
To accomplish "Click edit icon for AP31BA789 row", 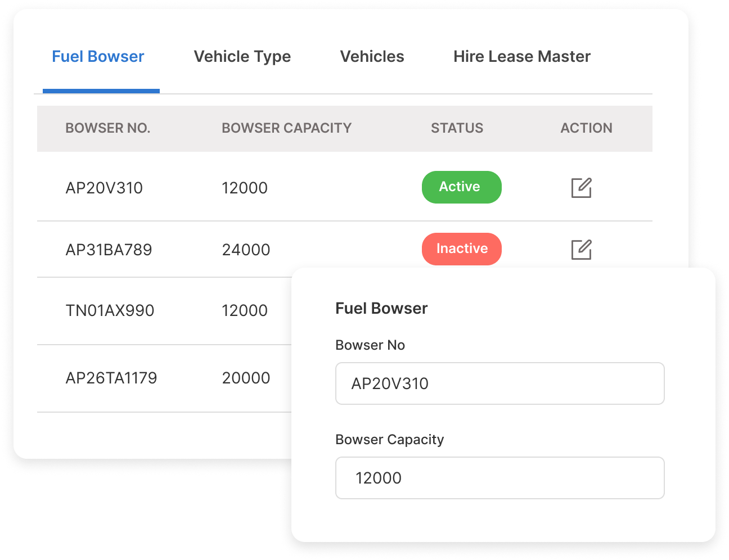I will coord(581,250).
